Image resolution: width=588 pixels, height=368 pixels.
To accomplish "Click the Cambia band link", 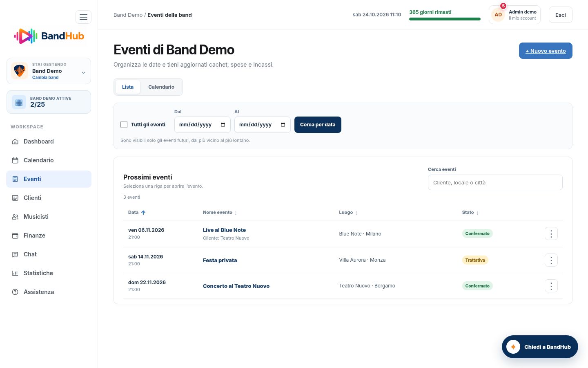I will 45,77.
